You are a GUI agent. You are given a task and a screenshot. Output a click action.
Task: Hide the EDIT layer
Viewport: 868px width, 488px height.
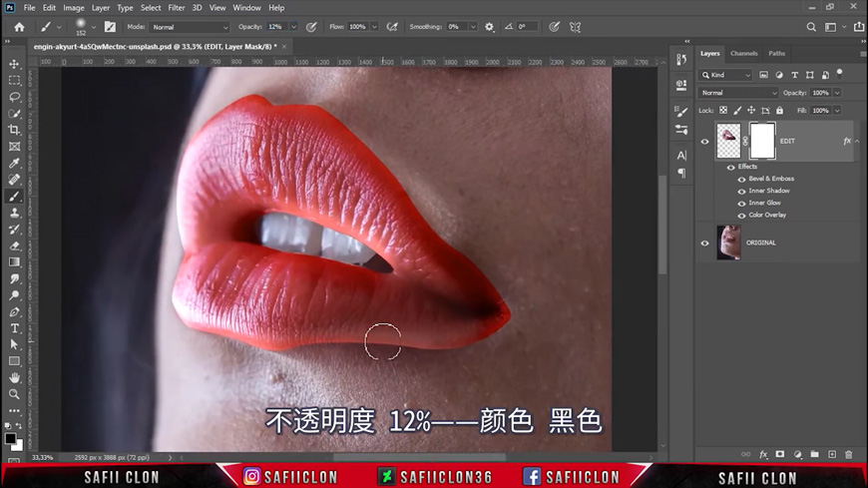[x=704, y=142]
